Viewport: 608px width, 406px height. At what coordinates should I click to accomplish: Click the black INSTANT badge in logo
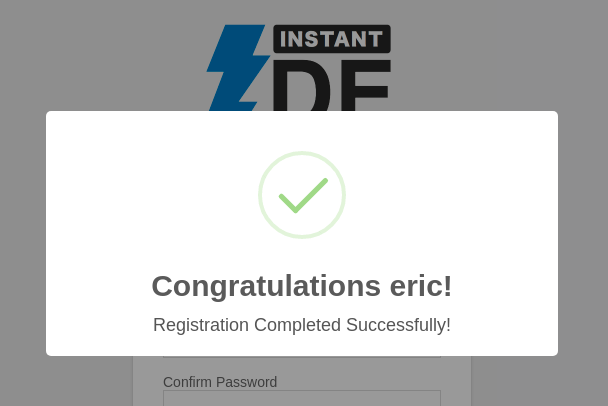[x=332, y=39]
